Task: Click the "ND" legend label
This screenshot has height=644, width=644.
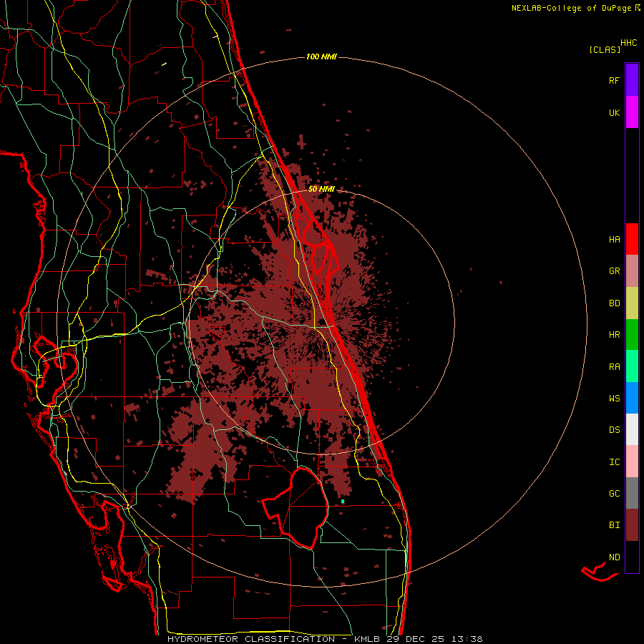Action: coord(614,557)
